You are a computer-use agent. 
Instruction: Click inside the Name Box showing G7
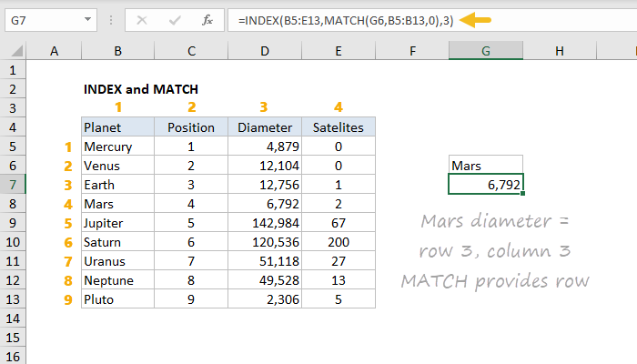45,20
